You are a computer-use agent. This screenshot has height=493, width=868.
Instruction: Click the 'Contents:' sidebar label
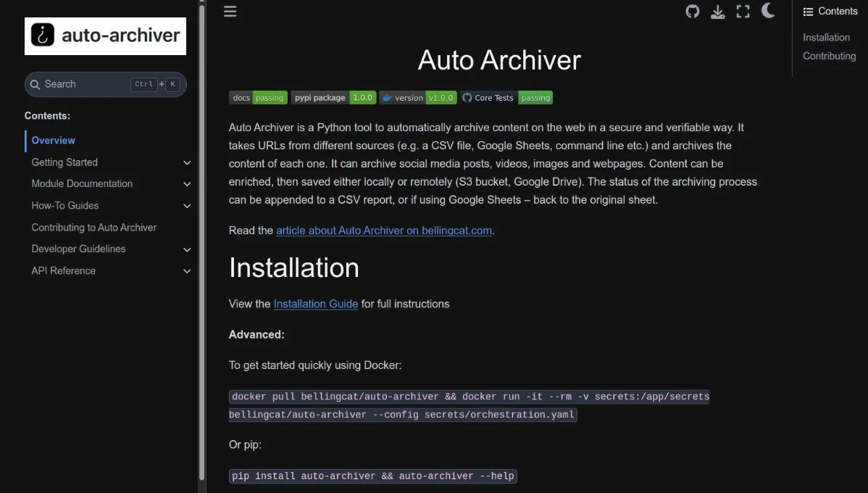click(x=47, y=116)
